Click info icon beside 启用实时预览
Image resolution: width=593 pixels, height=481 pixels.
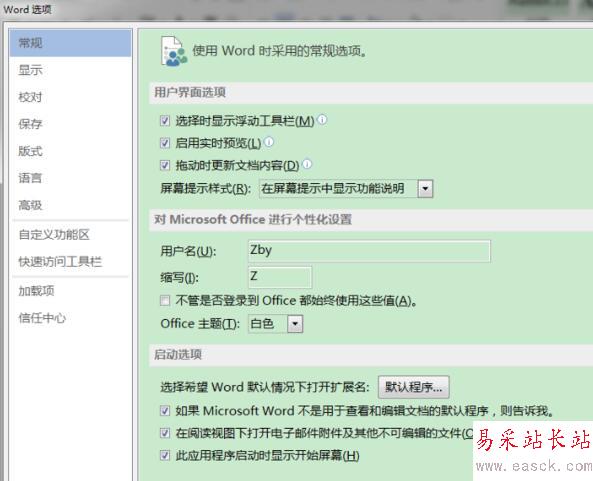269,142
